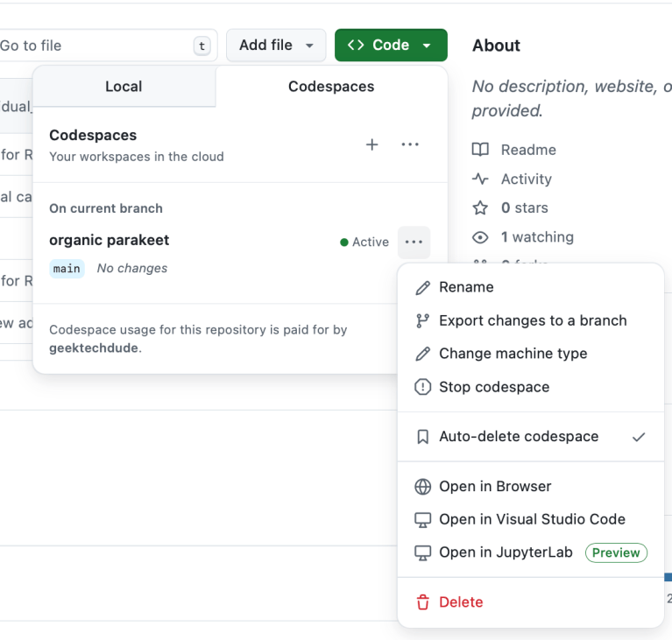
Task: Click the No changes status text
Action: [x=132, y=268]
